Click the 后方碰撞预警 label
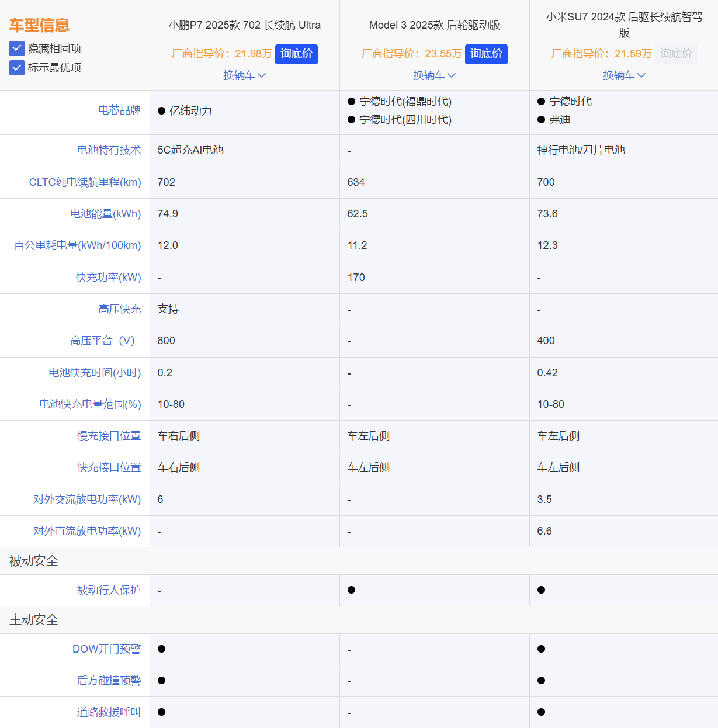 coord(109,681)
